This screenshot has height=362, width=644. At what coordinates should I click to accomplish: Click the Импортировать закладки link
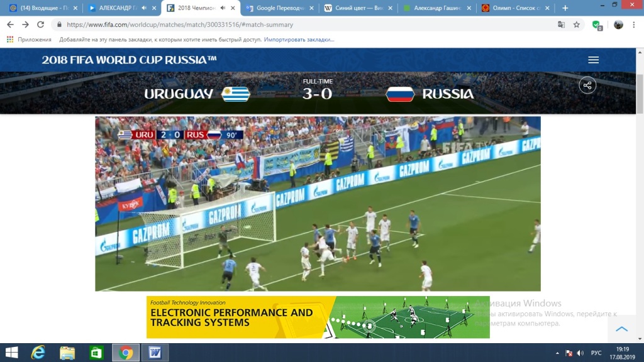[x=299, y=40]
